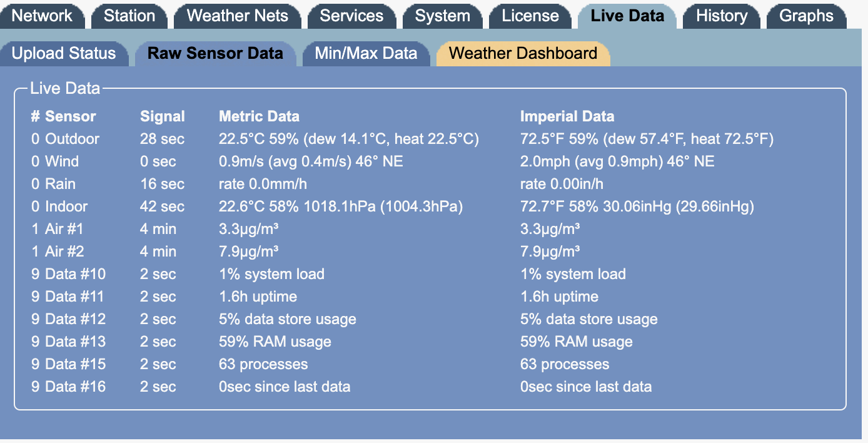Click the Wind sensor metric reading
868x443 pixels.
(x=311, y=161)
